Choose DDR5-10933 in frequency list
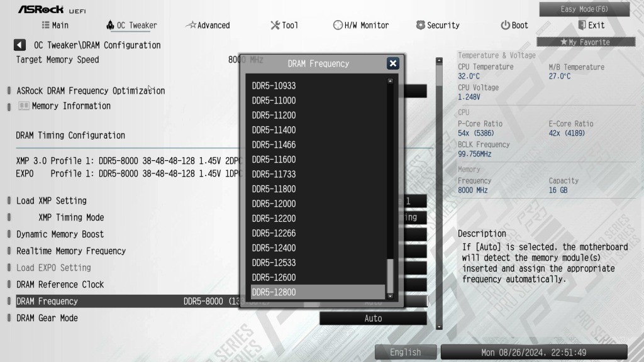 pos(318,85)
